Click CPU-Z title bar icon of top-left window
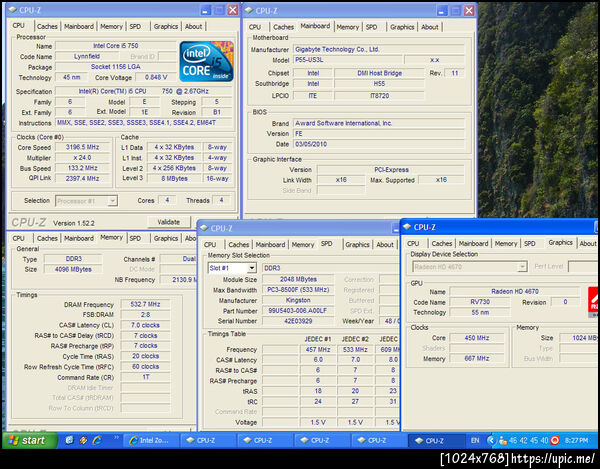Viewport: 600px width, 469px height. click(14, 10)
